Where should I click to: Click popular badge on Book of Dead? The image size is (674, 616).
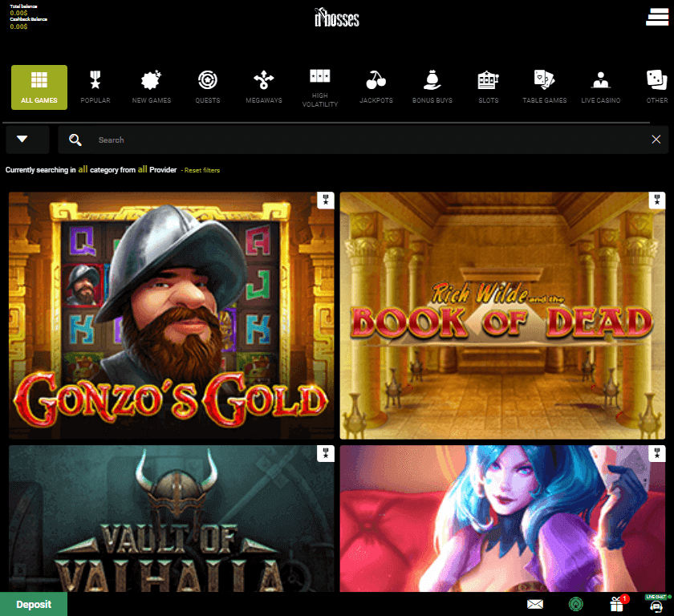(x=657, y=201)
